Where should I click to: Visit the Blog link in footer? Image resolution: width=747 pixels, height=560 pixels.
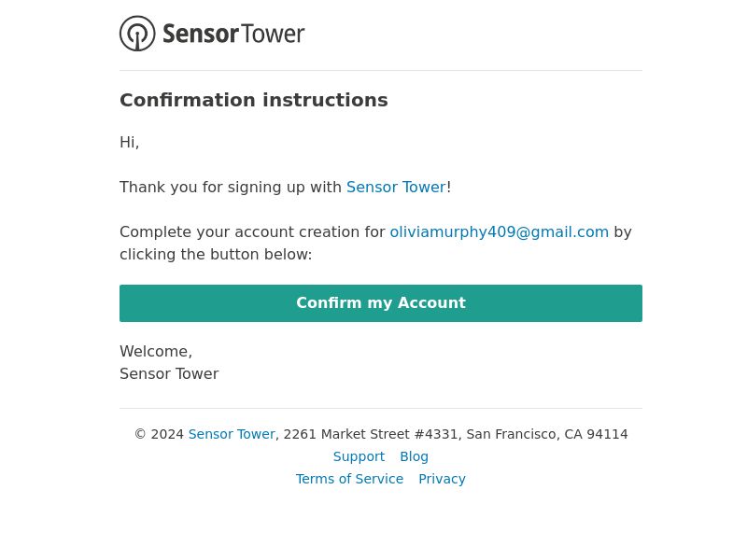[x=414, y=456]
